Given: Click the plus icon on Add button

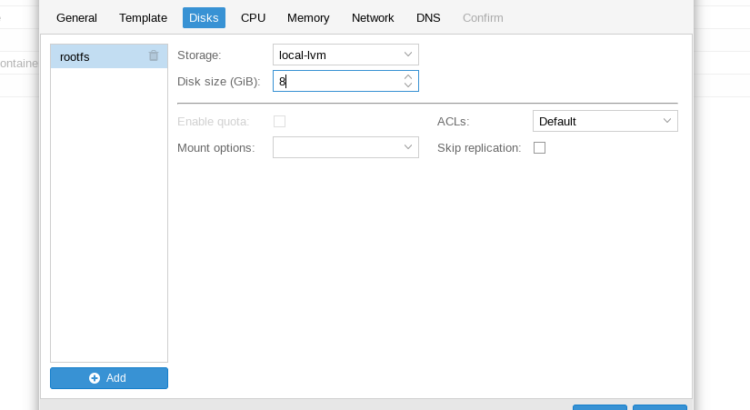Looking at the screenshot, I should click(94, 378).
